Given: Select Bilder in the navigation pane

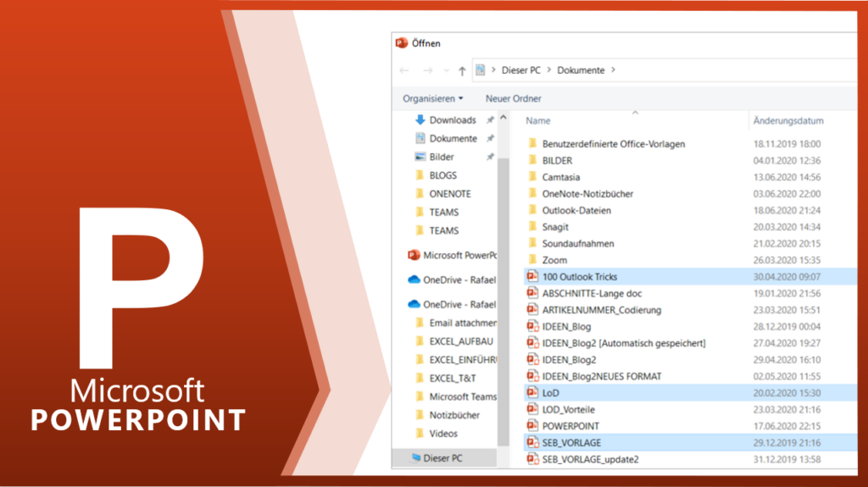Looking at the screenshot, I should 441,157.
